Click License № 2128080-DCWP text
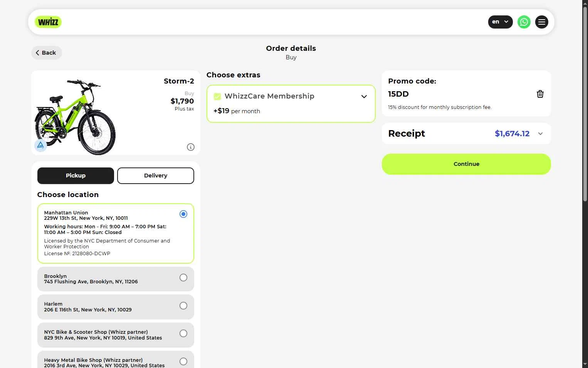The height and width of the screenshot is (368, 588). click(x=77, y=253)
